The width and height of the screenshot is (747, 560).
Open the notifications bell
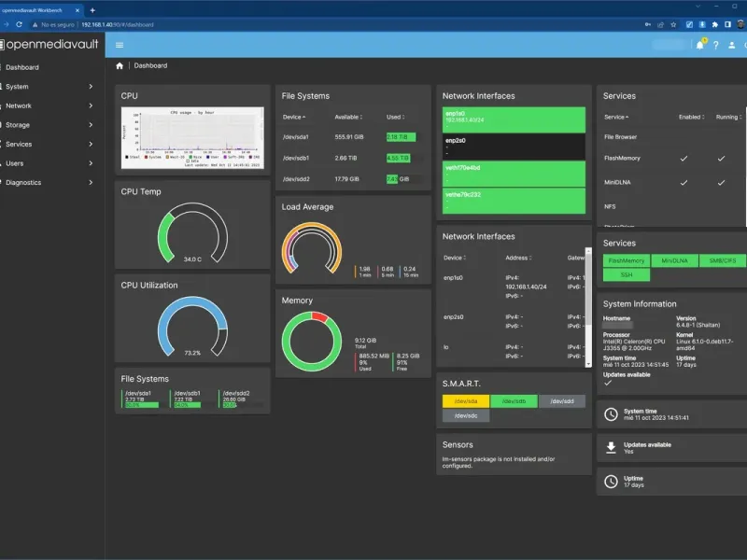coord(699,45)
